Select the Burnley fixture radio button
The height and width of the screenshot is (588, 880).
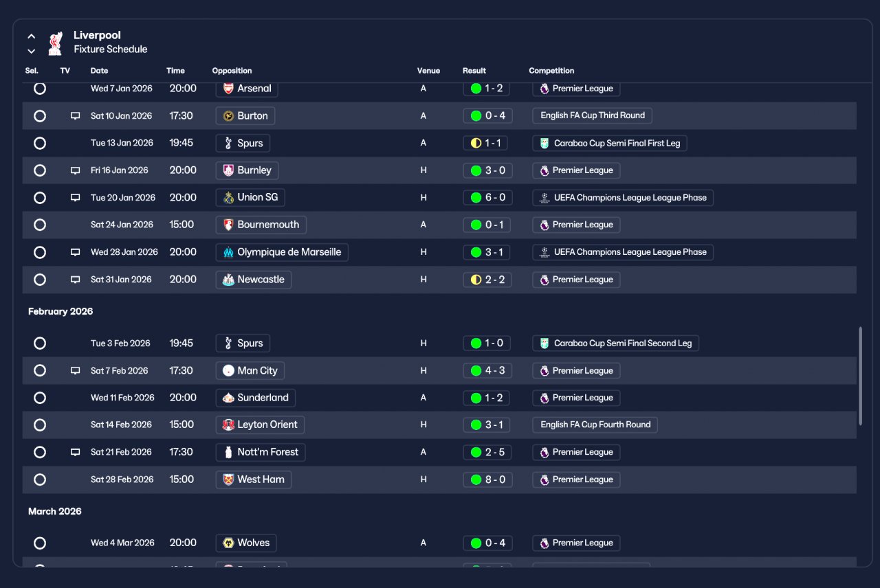(40, 170)
